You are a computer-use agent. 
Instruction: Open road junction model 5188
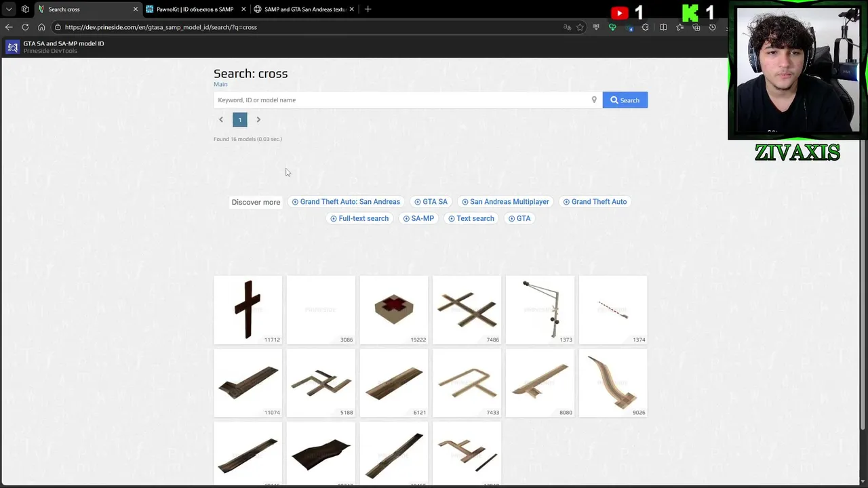point(321,382)
